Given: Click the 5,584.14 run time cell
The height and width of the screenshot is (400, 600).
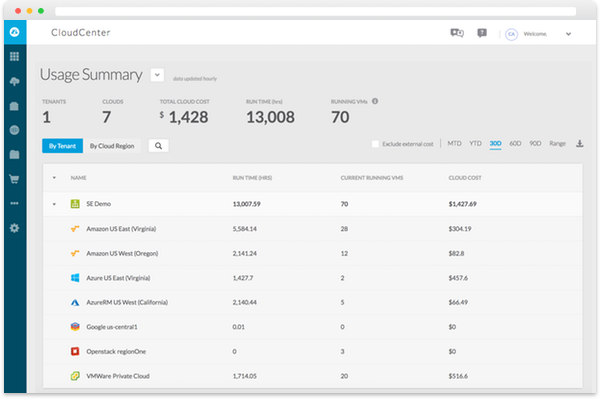Looking at the screenshot, I should [x=245, y=229].
